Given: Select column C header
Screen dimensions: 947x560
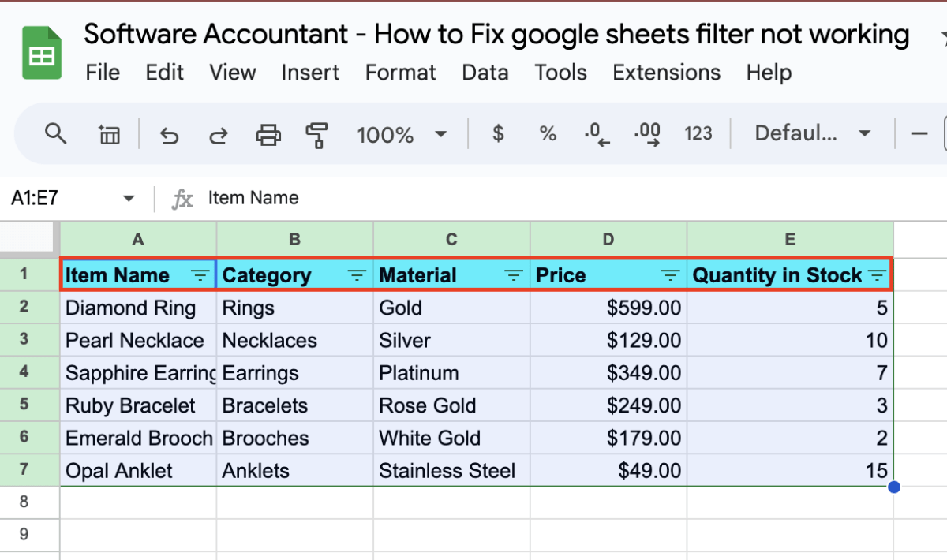Looking at the screenshot, I should click(x=451, y=239).
